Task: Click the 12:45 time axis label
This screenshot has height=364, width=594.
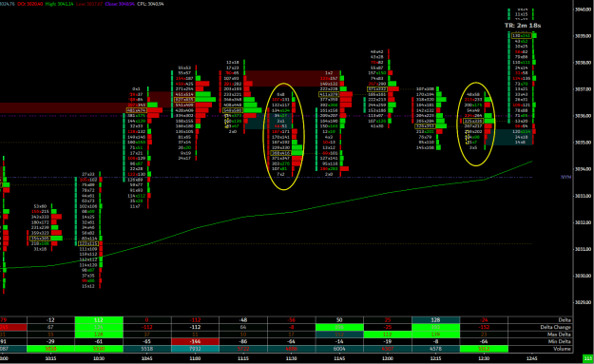Action: click(x=532, y=358)
